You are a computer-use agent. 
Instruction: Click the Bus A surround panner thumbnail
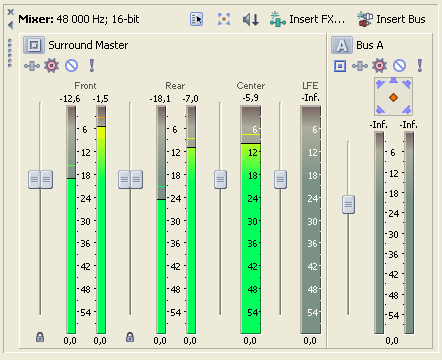(x=393, y=97)
